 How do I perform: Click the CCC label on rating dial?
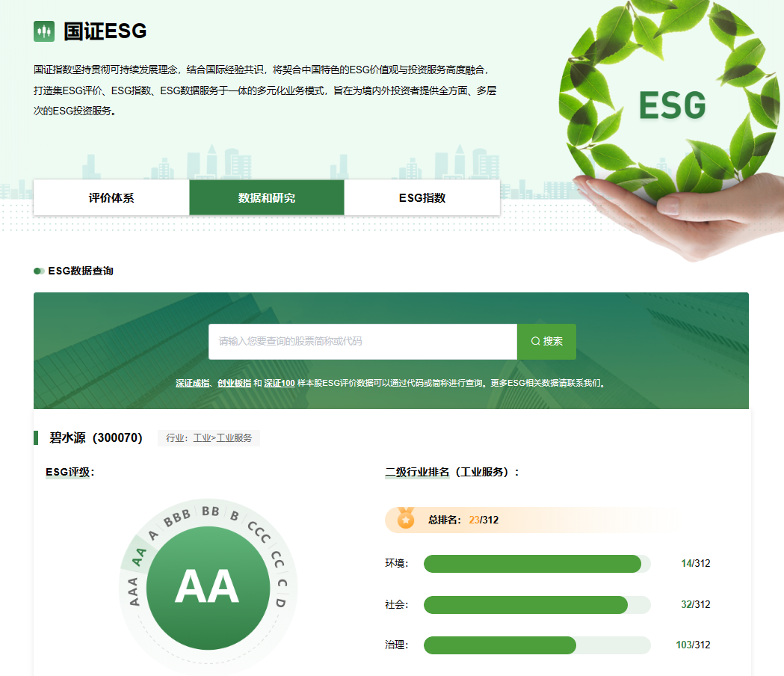click(259, 532)
